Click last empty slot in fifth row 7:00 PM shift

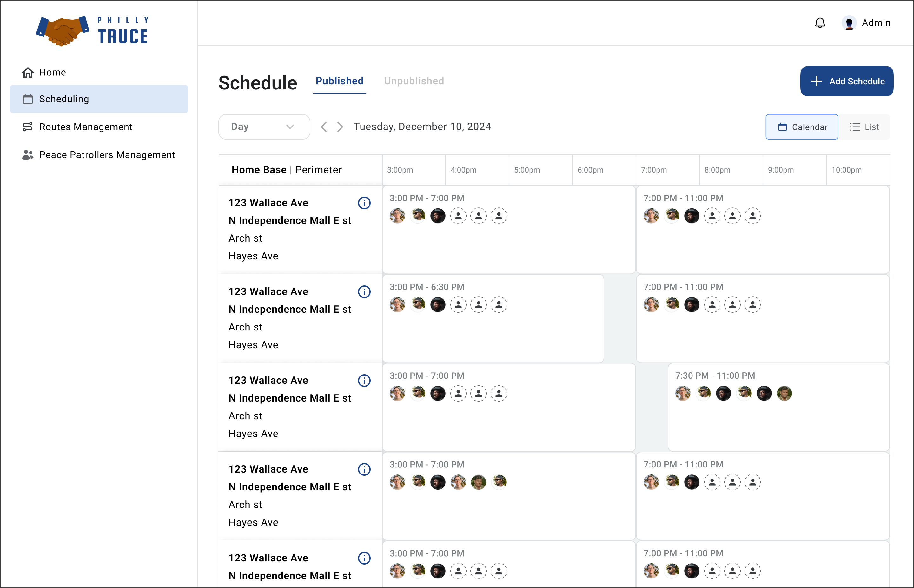click(752, 571)
